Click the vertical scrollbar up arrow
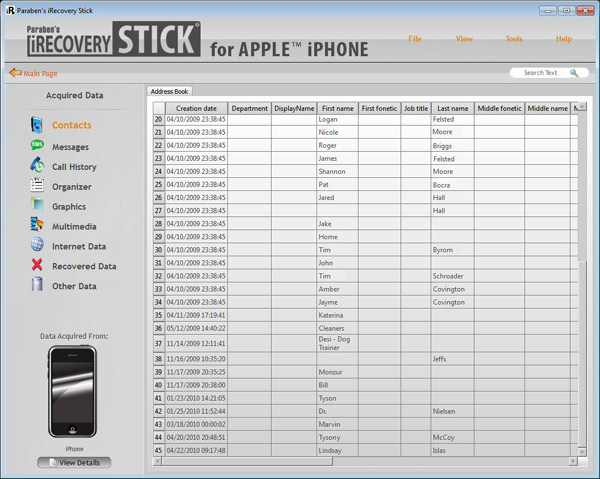Image resolution: width=600 pixels, height=479 pixels. tap(582, 106)
